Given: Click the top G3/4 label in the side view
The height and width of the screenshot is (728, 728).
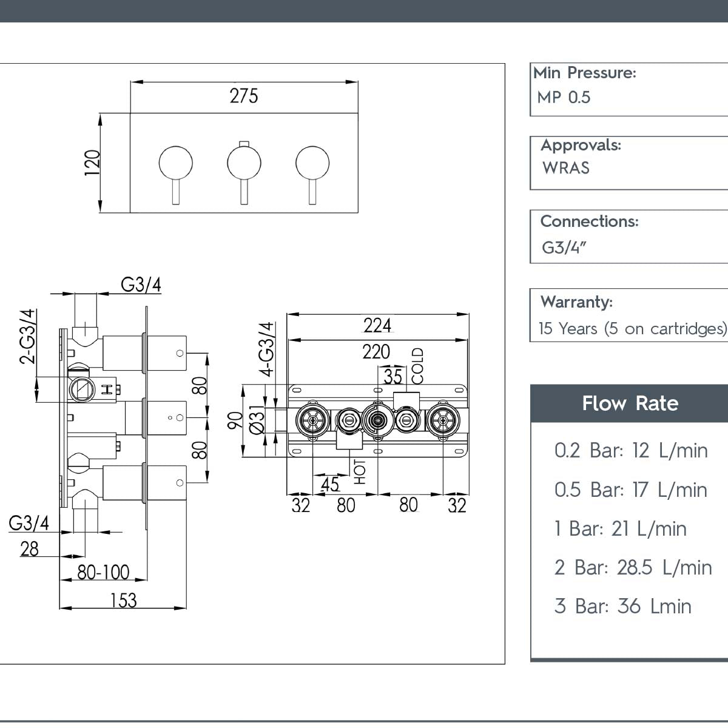Looking at the screenshot, I should 141,284.
